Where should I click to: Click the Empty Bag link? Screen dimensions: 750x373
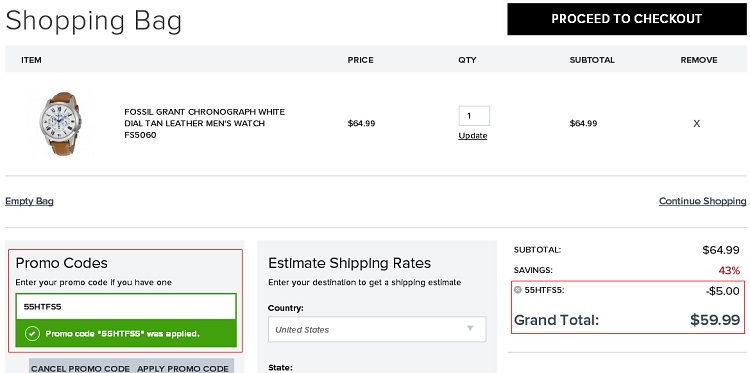[x=29, y=201]
